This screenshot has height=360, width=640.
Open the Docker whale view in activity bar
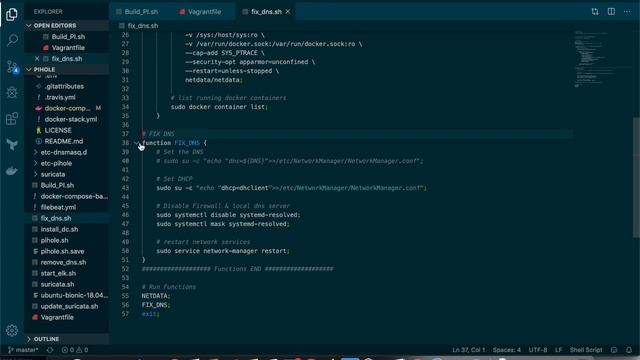(12, 171)
